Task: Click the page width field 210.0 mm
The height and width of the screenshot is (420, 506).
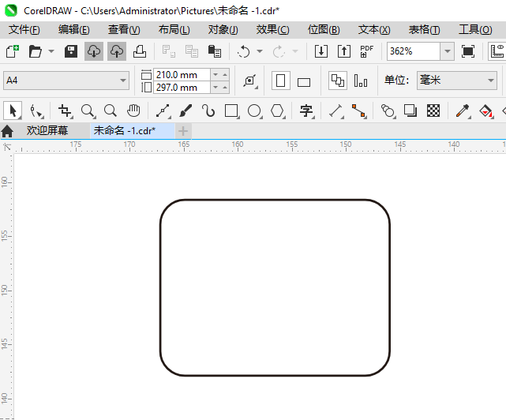Action: click(x=182, y=74)
